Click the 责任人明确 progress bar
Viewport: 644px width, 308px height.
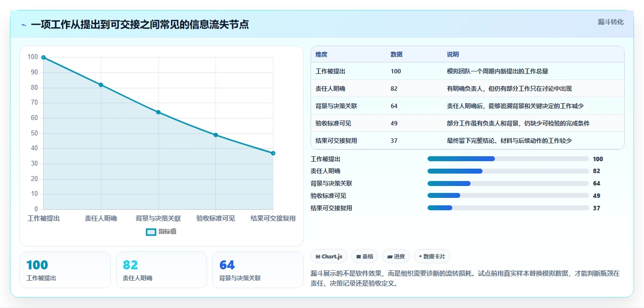point(508,171)
